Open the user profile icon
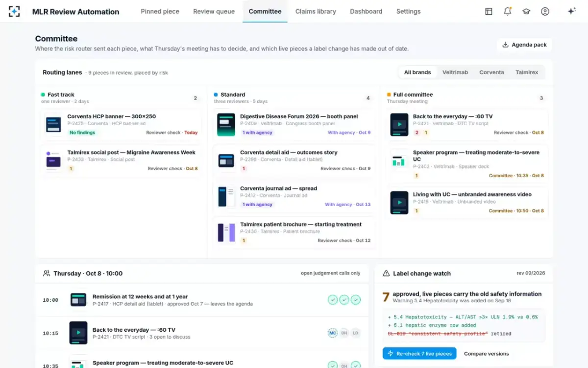Viewport: 588px width, 368px height. point(545,11)
